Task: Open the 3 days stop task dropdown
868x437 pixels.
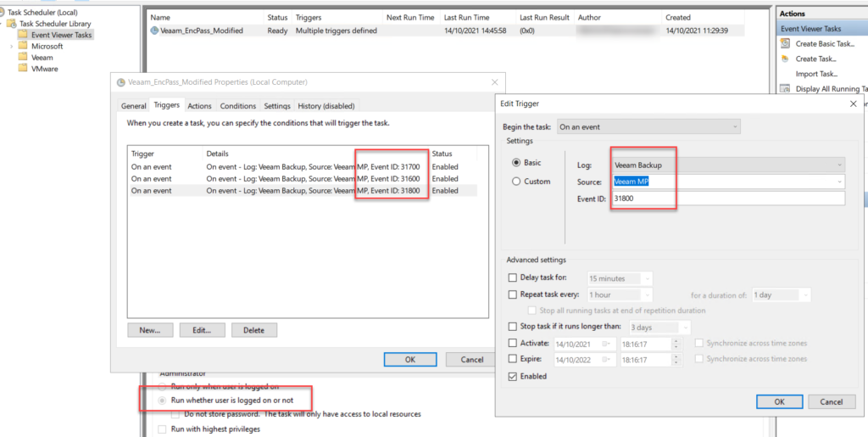Action: [659, 328]
